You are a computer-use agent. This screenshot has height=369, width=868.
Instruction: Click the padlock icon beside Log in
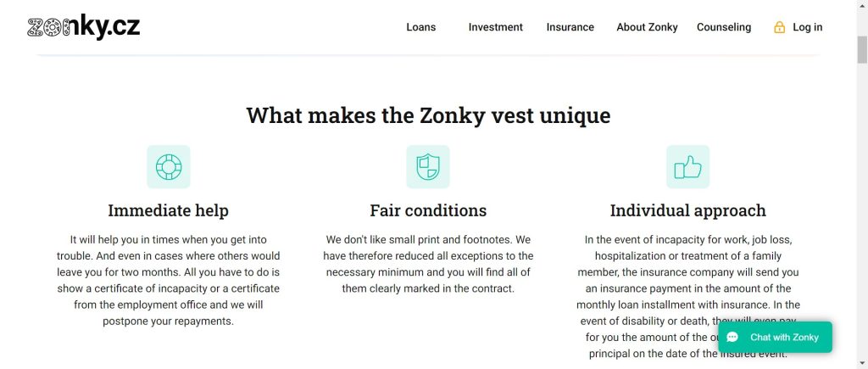coord(779,27)
